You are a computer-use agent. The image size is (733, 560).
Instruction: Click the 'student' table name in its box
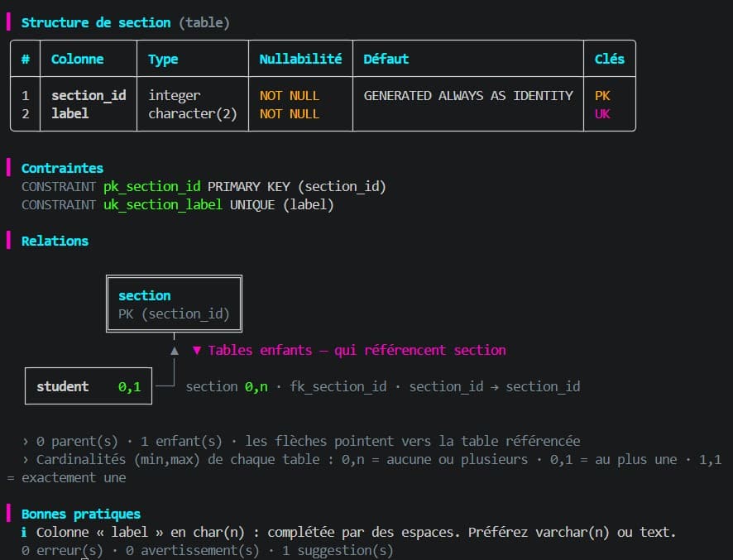[x=63, y=386]
